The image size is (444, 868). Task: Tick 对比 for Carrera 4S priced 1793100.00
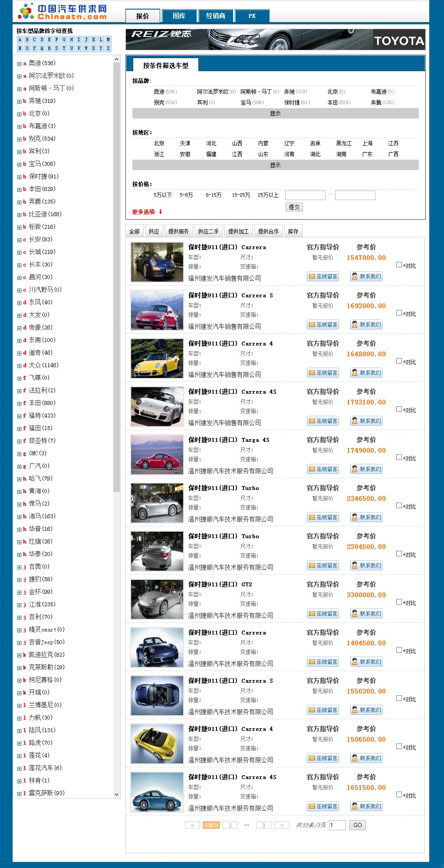(399, 409)
